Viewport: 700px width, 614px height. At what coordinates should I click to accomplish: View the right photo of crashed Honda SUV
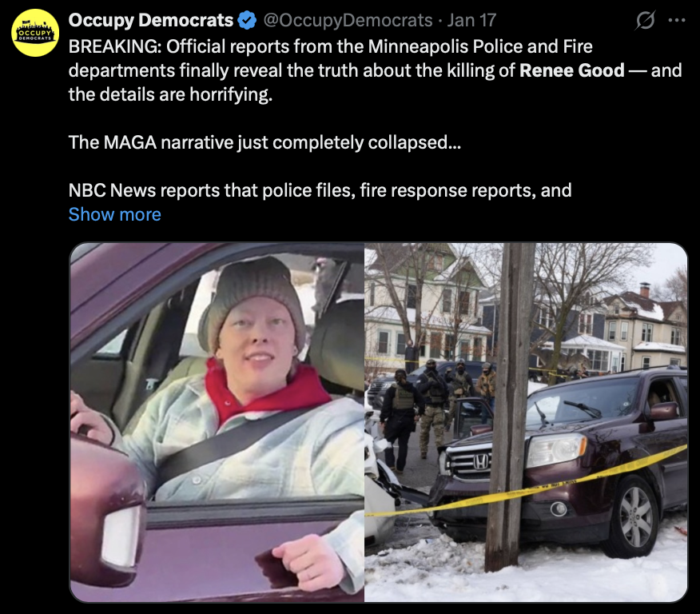click(526, 422)
